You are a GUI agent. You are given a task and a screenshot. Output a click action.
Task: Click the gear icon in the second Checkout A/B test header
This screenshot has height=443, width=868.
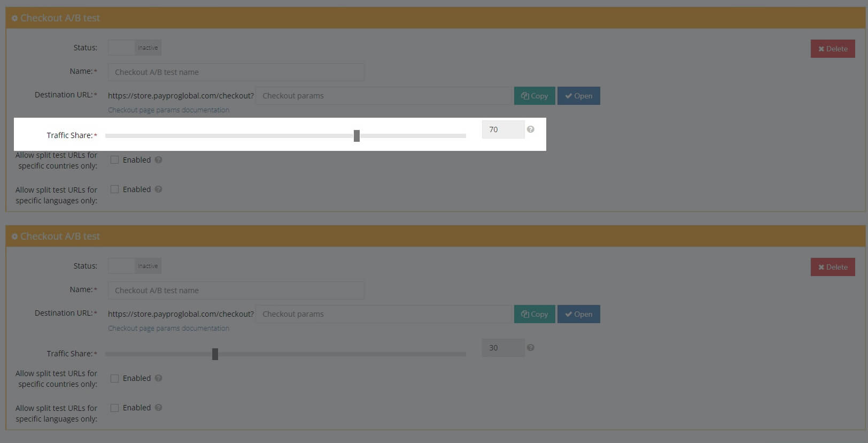click(14, 236)
